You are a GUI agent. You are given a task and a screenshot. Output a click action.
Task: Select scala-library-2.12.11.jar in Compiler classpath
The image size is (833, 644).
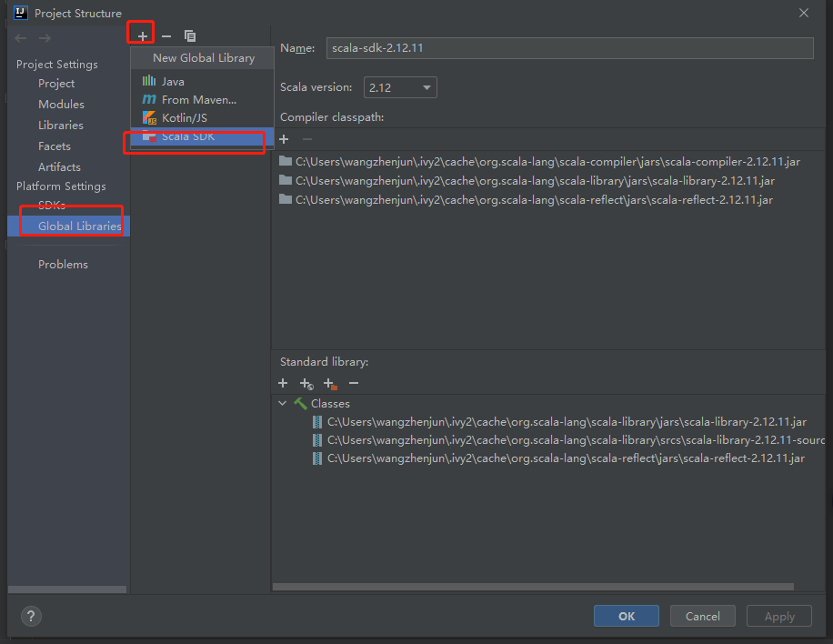click(x=535, y=181)
